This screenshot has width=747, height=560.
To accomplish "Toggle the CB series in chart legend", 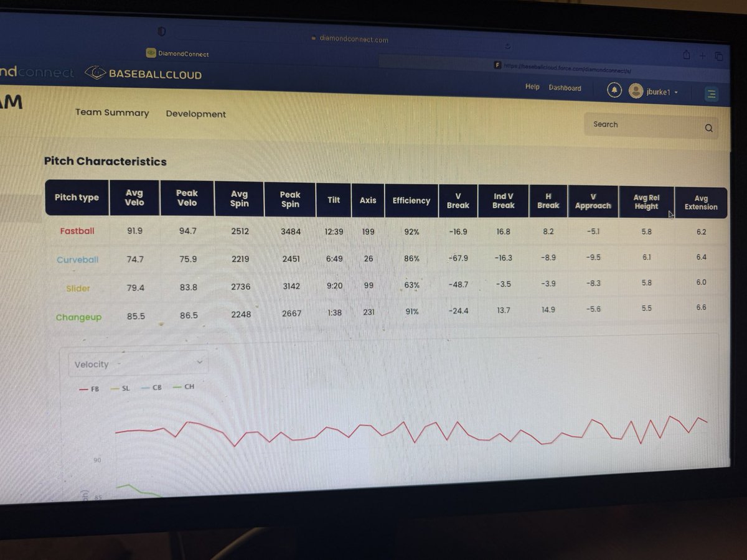I will pos(151,387).
